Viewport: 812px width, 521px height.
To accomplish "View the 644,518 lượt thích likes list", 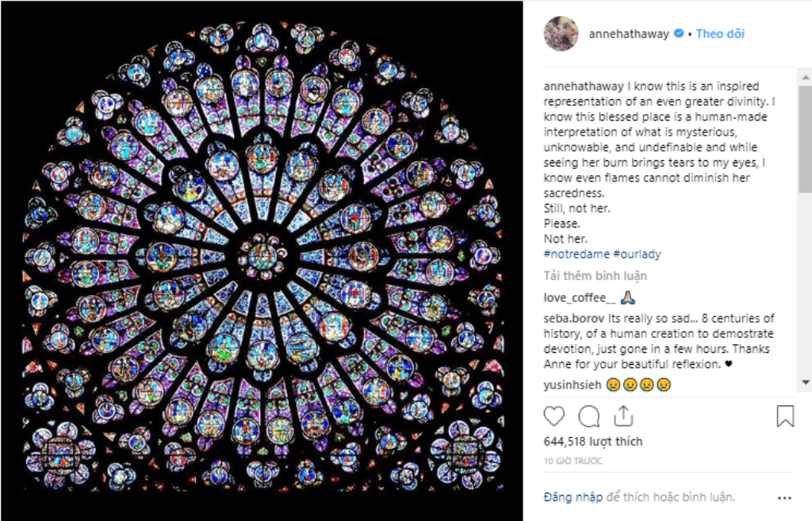I will pyautogui.click(x=593, y=441).
